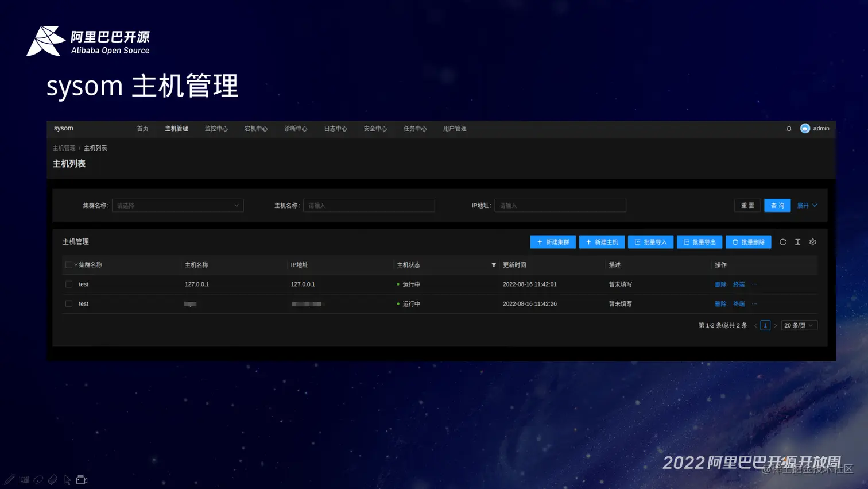The height and width of the screenshot is (489, 868).
Task: Filter by 主机状态 funnel icon
Action: pos(494,265)
